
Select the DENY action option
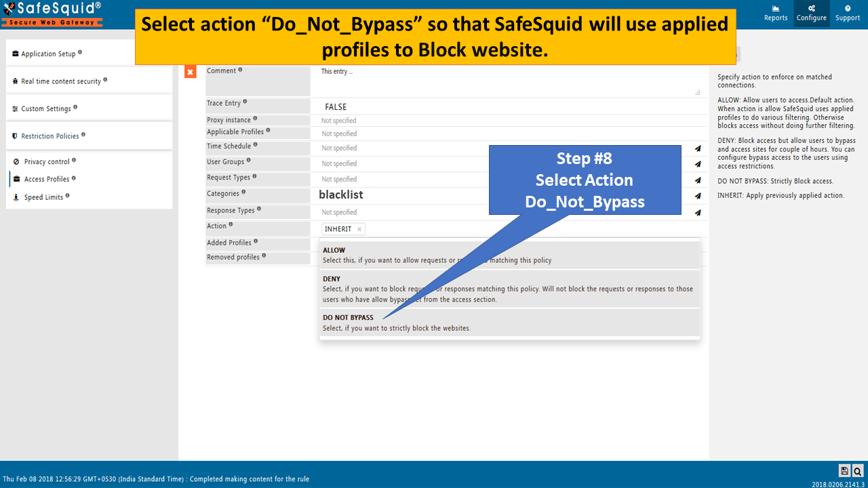(510, 289)
